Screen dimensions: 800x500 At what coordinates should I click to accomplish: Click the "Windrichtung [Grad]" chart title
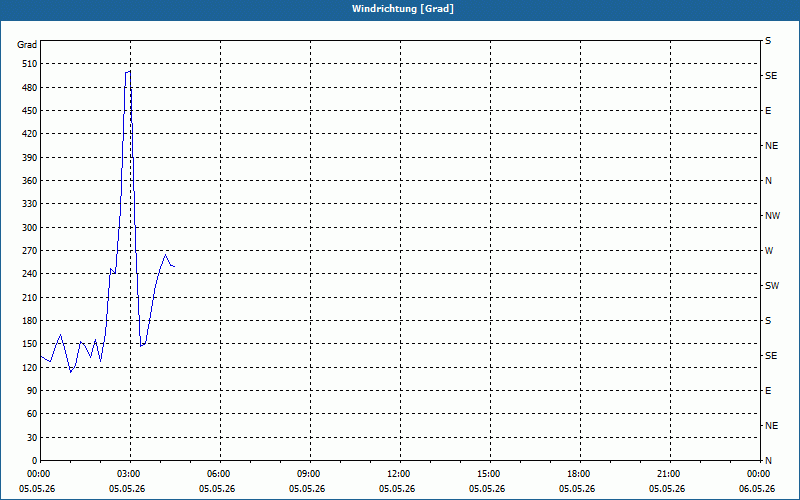(403, 9)
